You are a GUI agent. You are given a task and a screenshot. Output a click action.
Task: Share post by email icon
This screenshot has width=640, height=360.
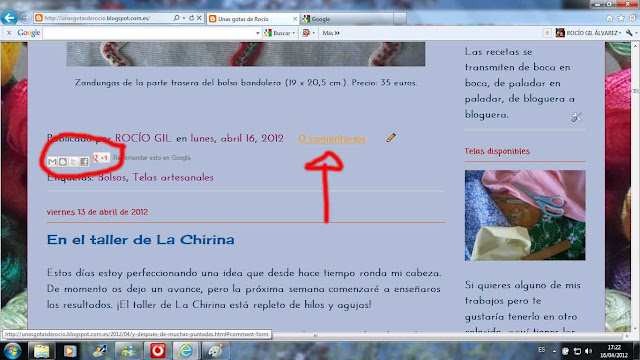52,162
